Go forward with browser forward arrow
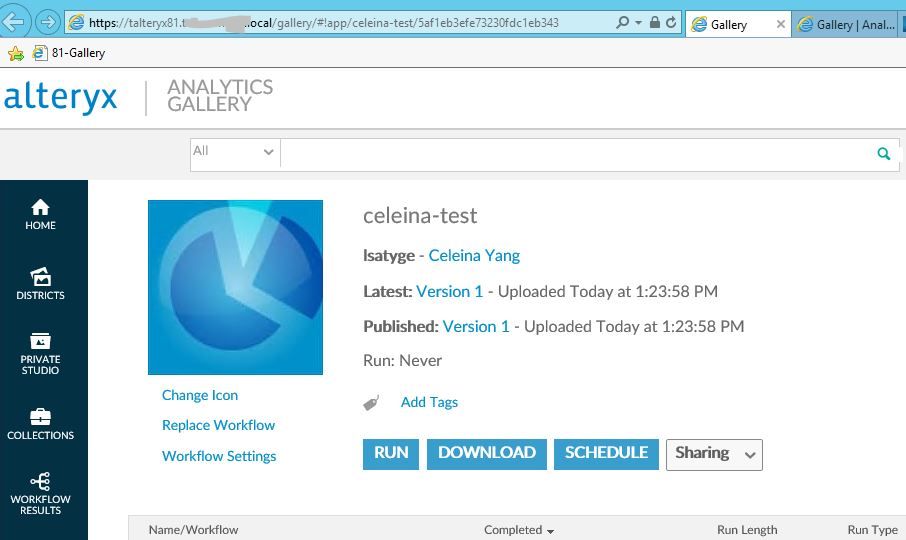This screenshot has width=906, height=540. point(47,23)
